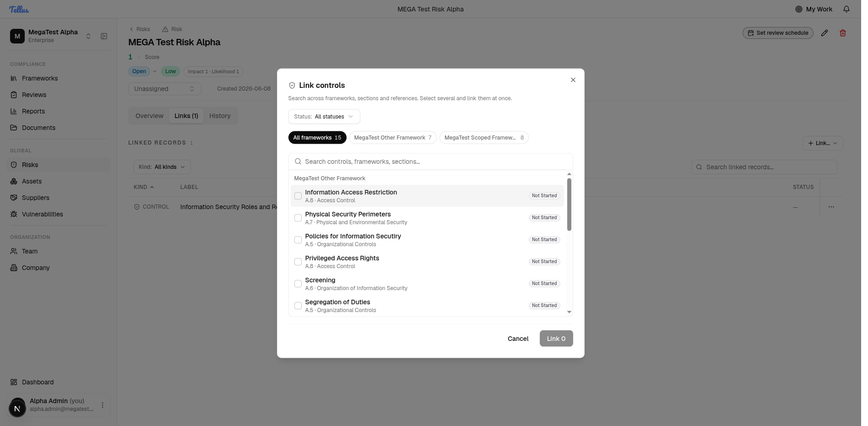
Task: Edit the risk with pencil icon
Action: 825,33
